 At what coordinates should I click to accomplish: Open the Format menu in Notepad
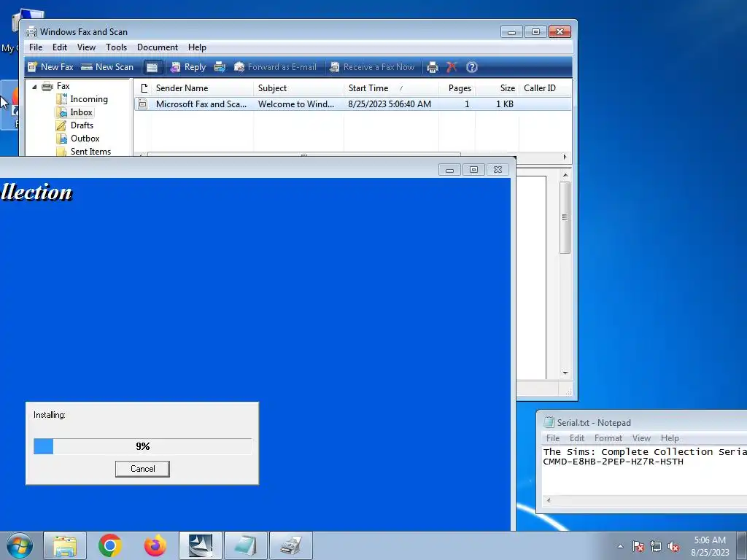point(608,438)
